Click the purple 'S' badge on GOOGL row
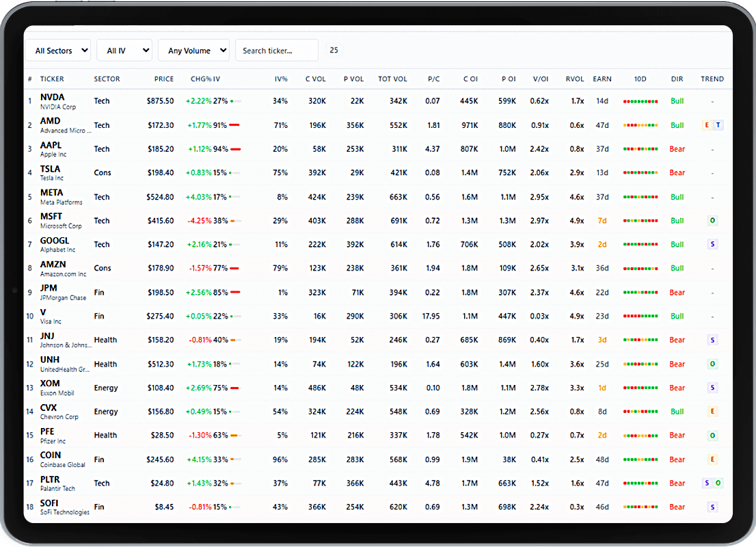The image size is (756, 547). pos(713,244)
